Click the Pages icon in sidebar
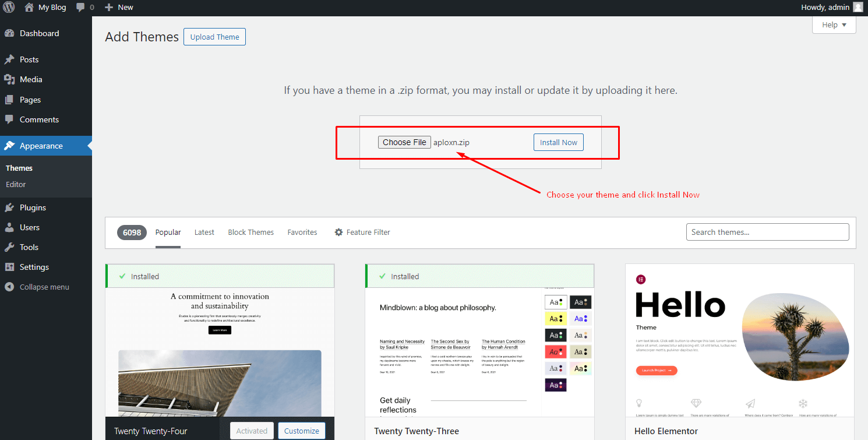The width and height of the screenshot is (868, 440). pos(9,100)
